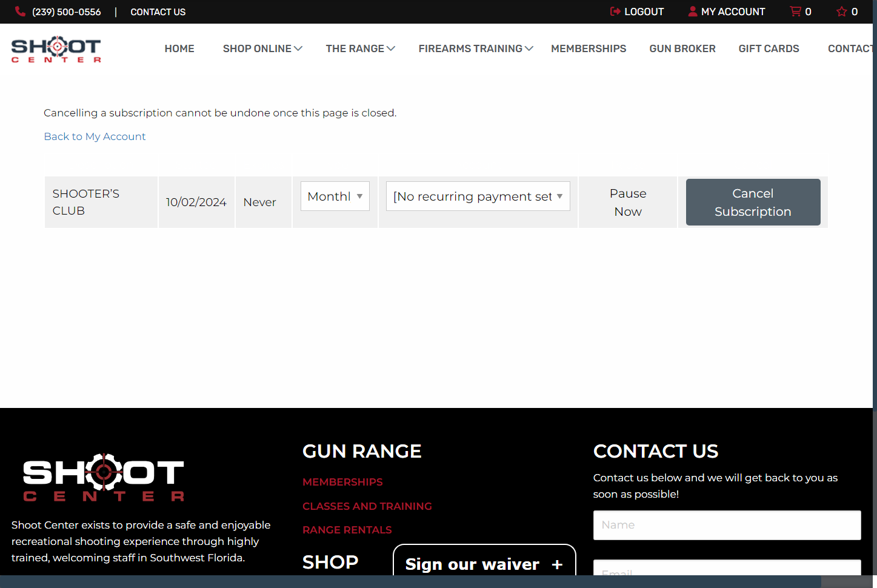Open the My Account link text
Viewport: 877px width, 588px height.
pyautogui.click(x=733, y=12)
